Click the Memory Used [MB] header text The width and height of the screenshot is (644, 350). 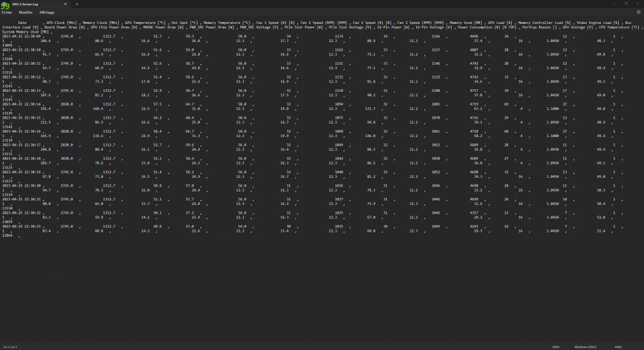pyautogui.click(x=466, y=23)
